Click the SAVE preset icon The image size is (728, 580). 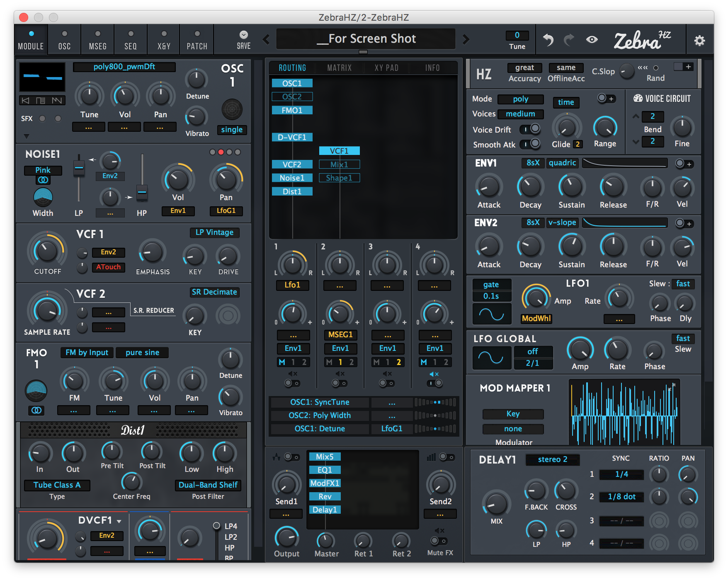pos(244,35)
